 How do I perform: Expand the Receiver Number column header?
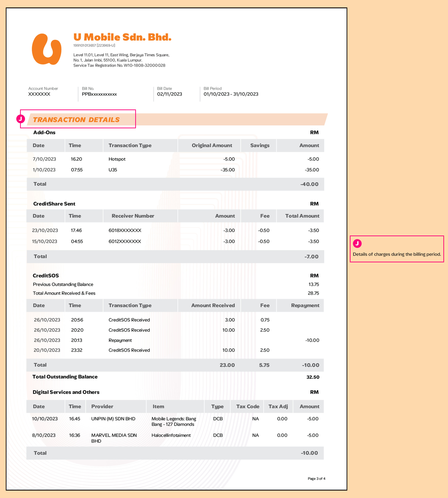click(133, 216)
